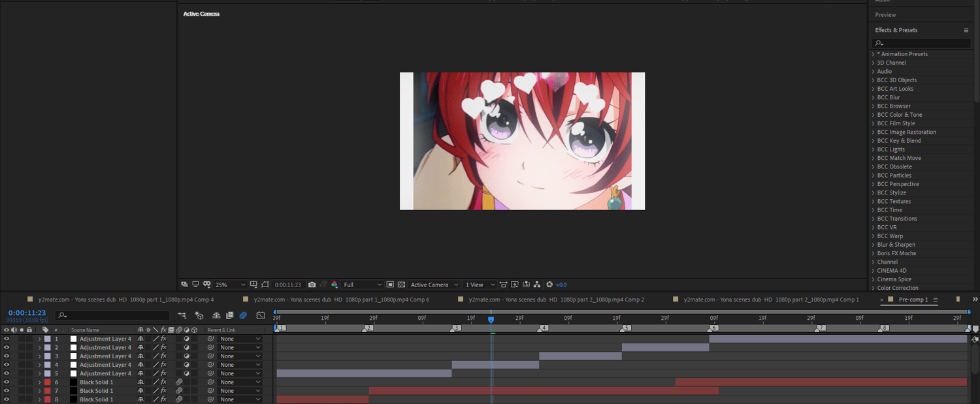Switch to the Yona part 2 Comp 2 tab
This screenshot has width=980, height=404.
click(x=556, y=300)
